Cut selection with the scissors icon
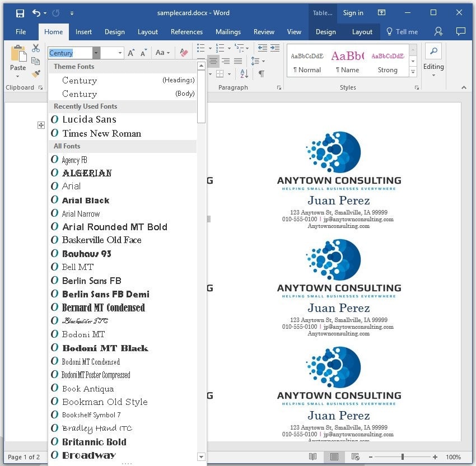The width and height of the screenshot is (476, 466). click(36, 48)
